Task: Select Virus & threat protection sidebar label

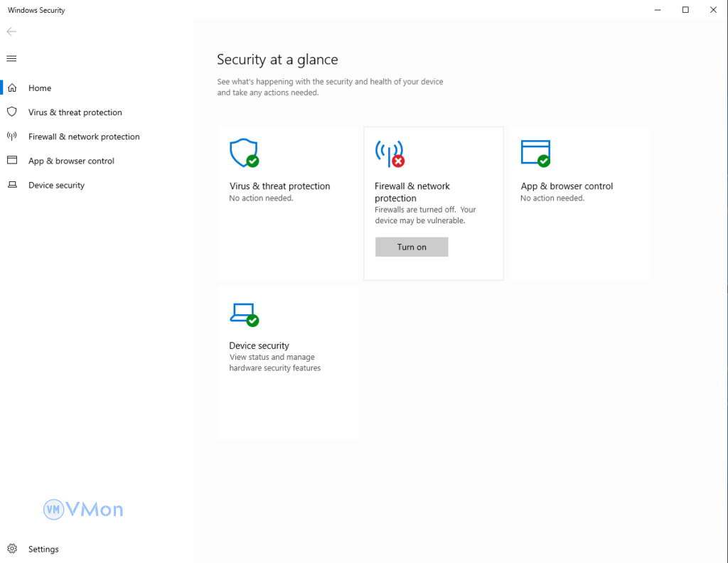Action: 75,112
